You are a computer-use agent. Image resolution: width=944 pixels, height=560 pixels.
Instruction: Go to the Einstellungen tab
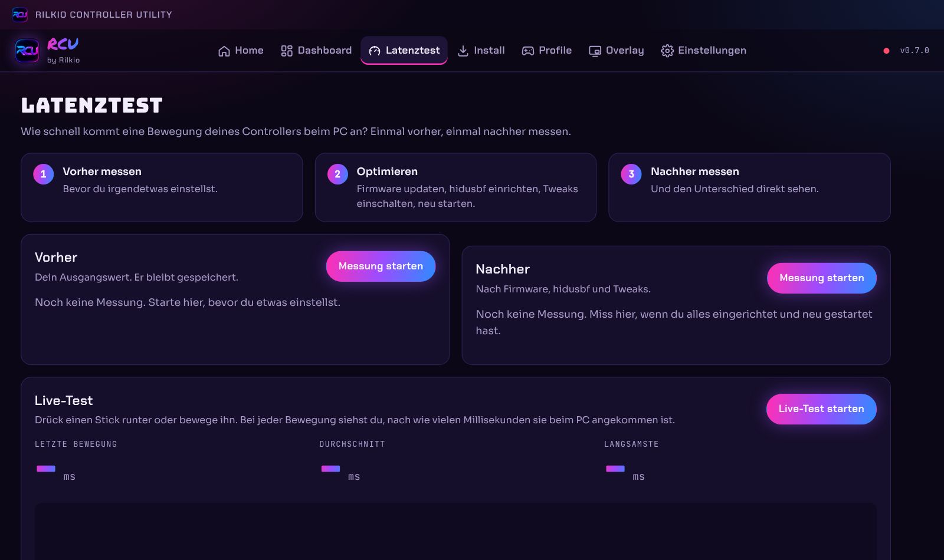[704, 51]
